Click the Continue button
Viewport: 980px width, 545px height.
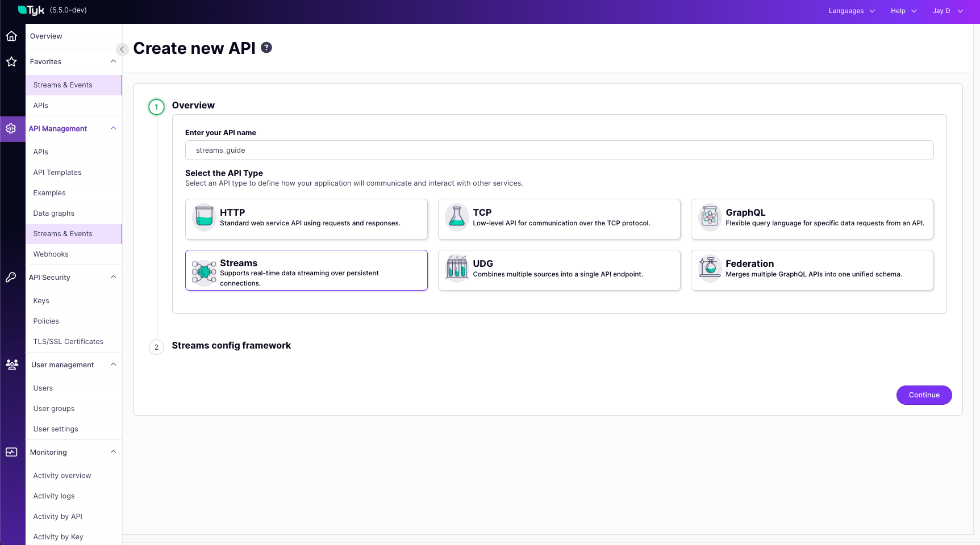coord(924,395)
